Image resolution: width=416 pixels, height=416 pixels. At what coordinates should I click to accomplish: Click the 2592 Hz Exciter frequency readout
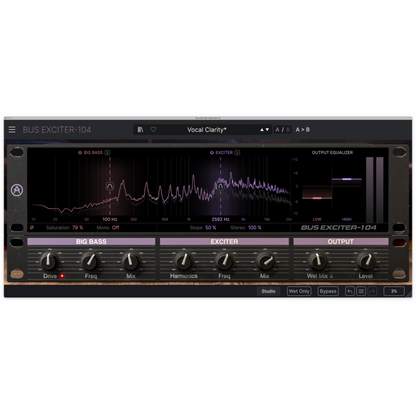[x=220, y=219]
